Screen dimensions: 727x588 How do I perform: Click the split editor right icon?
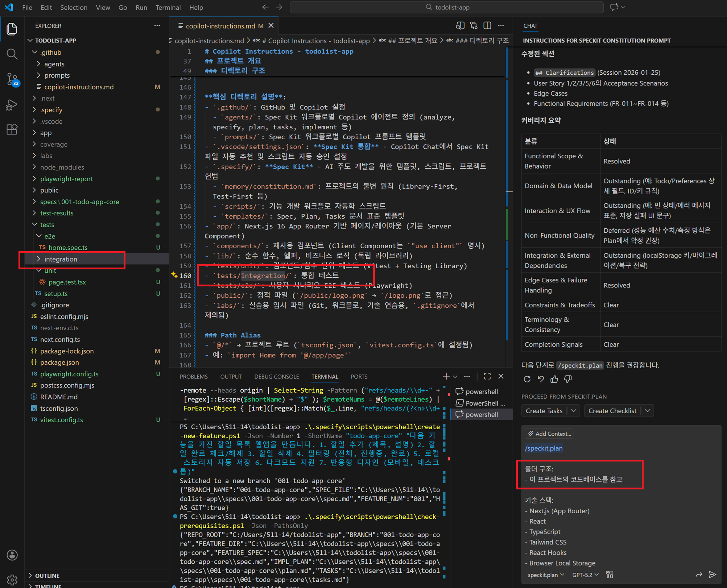487,25
